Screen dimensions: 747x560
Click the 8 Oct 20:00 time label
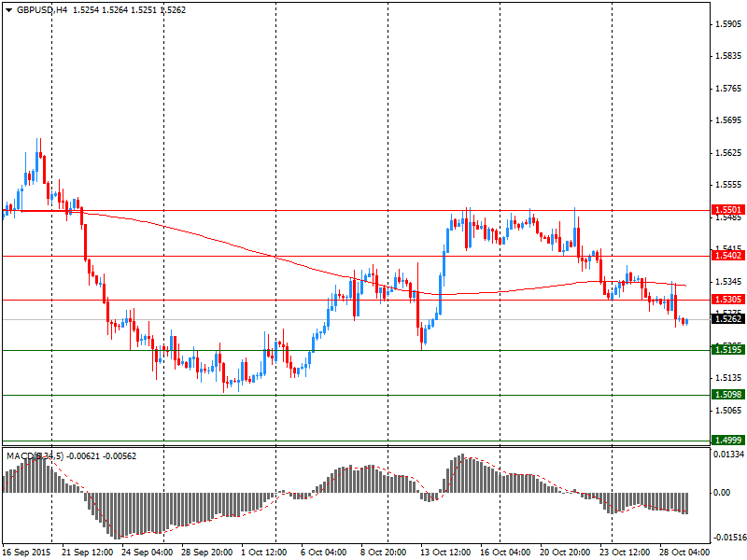click(384, 553)
